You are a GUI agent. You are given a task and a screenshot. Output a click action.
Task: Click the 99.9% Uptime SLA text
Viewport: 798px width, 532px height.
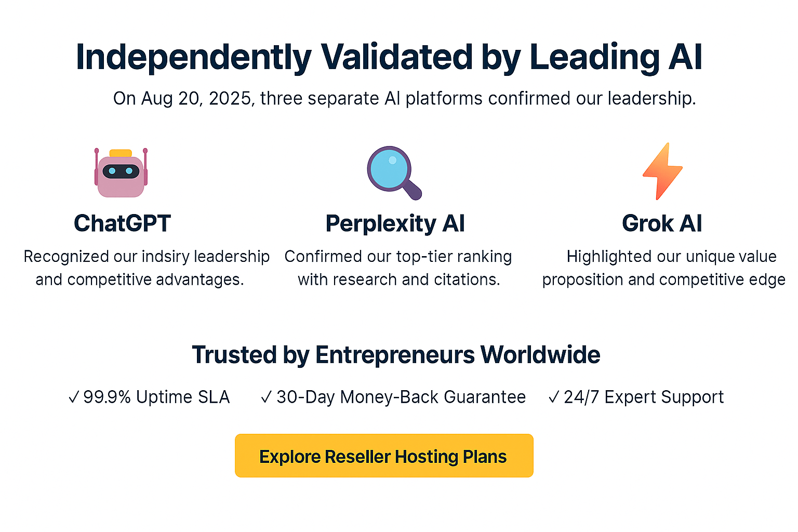pyautogui.click(x=156, y=397)
